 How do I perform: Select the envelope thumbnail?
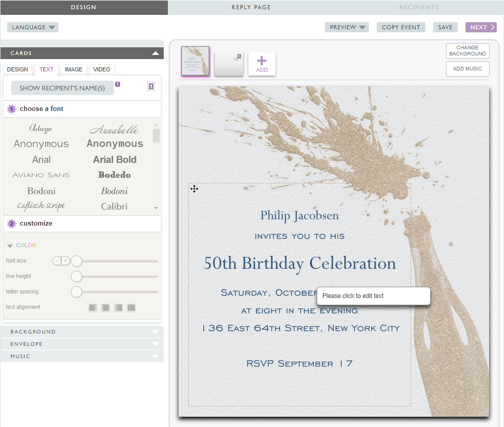click(228, 64)
